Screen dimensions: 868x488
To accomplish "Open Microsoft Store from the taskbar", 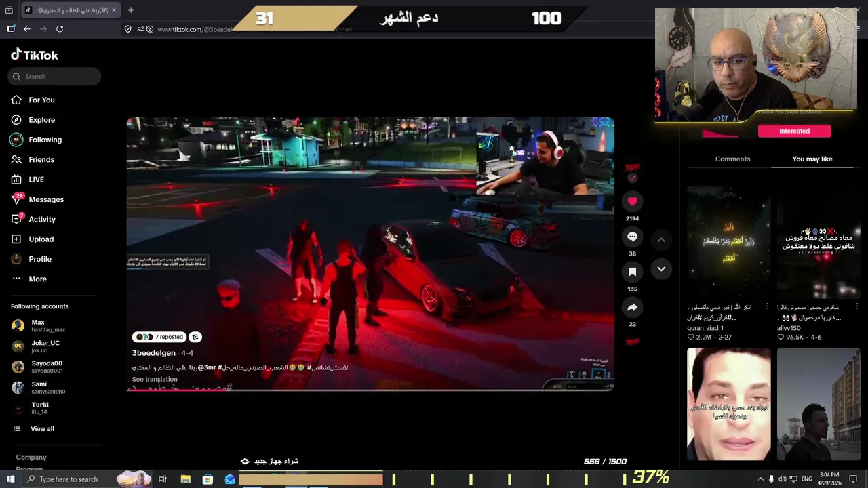I will (208, 479).
